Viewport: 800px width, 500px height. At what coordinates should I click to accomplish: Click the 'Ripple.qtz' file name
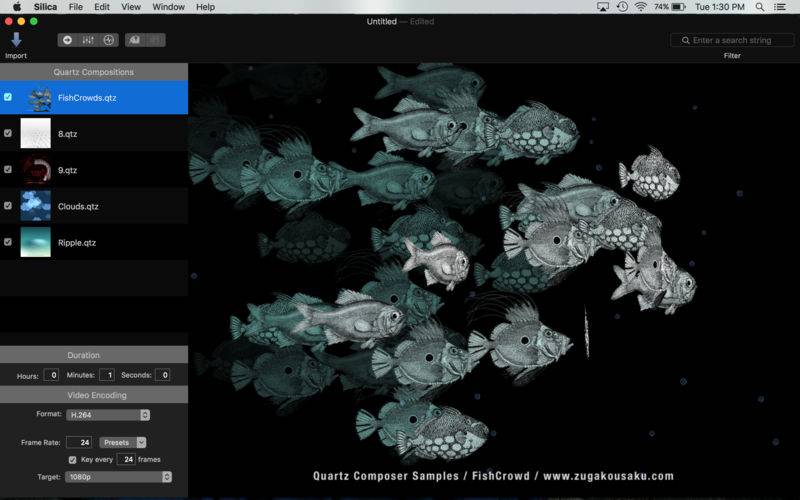(x=77, y=242)
